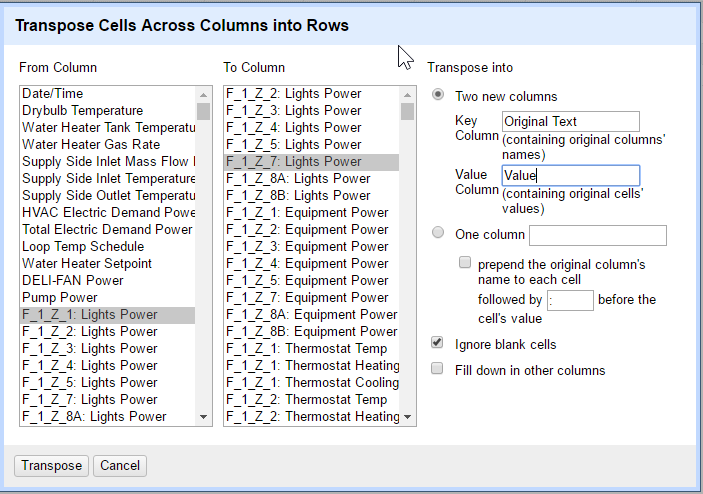703x494 pixels.
Task: Click the followed by separator input field
Action: (570, 300)
